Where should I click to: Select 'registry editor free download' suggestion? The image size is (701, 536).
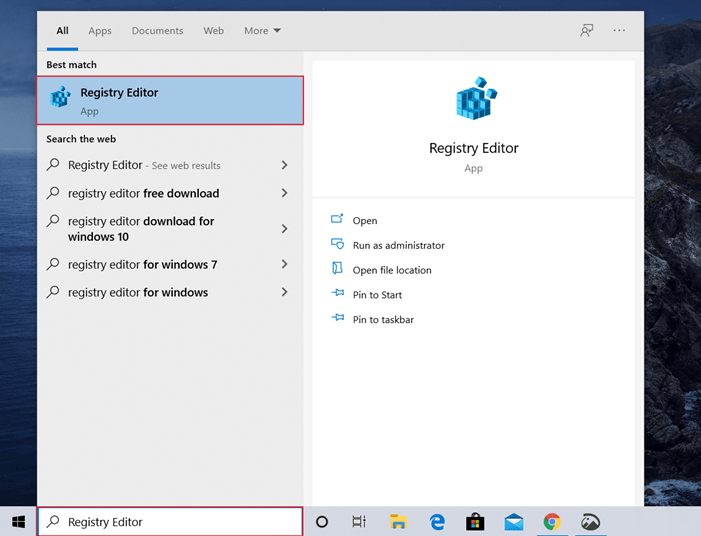coord(170,193)
